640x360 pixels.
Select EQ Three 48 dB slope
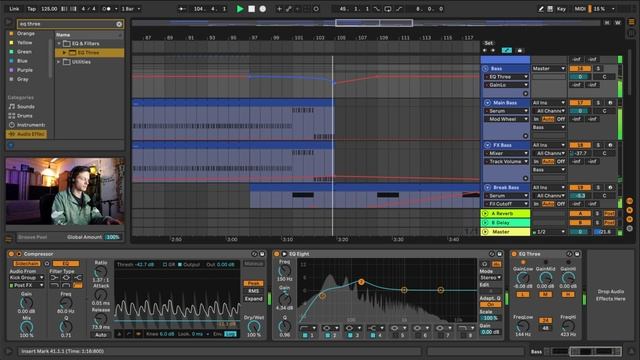(x=545, y=328)
